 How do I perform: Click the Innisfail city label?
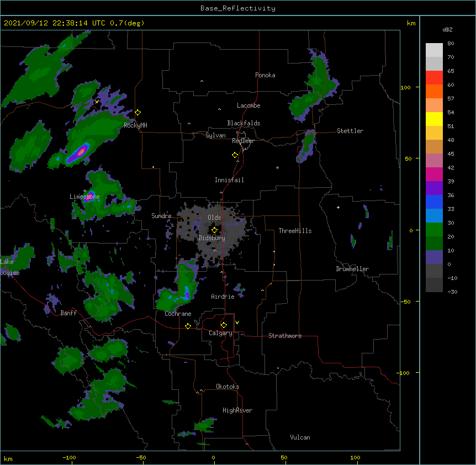[x=229, y=180]
